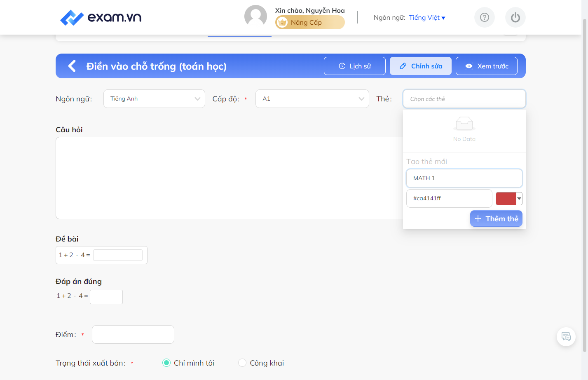Click the Đề bài answer blank box

click(x=118, y=255)
